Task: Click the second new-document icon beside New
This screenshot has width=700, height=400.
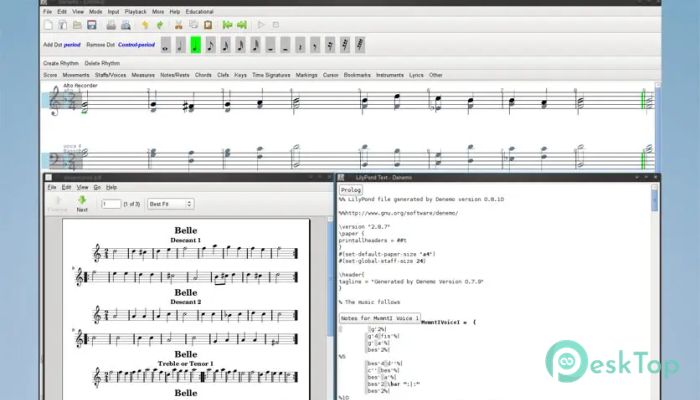Action: click(x=62, y=25)
